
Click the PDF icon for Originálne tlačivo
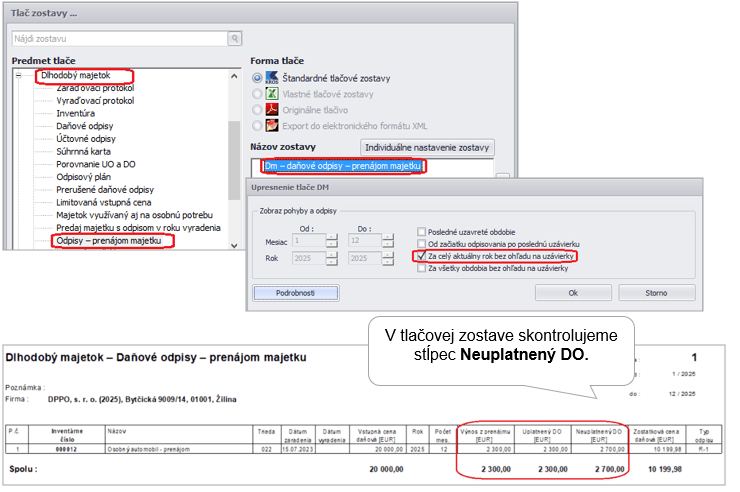click(275, 110)
